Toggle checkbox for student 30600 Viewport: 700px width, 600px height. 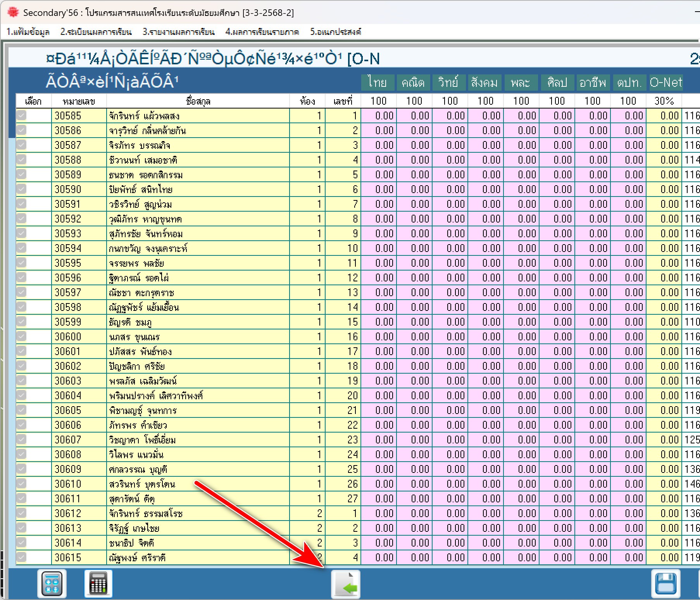click(x=22, y=336)
